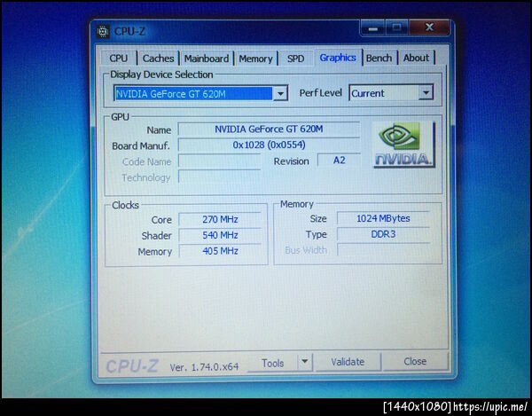532x416 pixels.
Task: Click the empty Code Name field
Action: (x=219, y=161)
